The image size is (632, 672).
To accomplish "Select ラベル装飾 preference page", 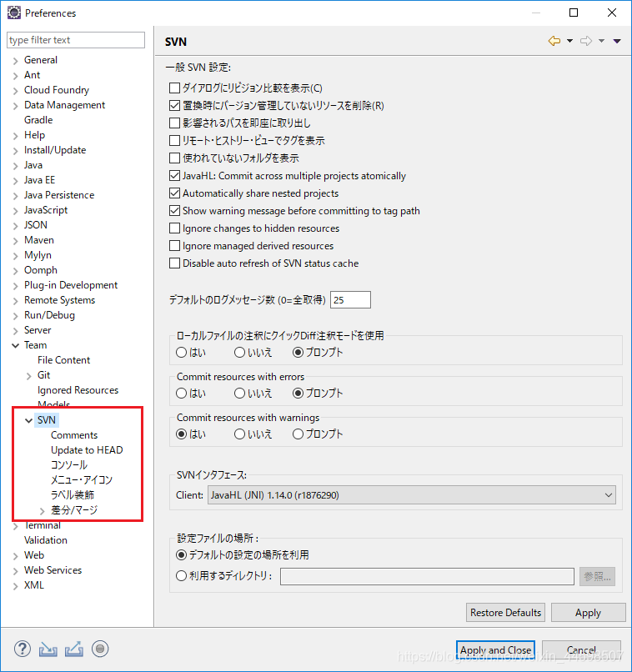I will (73, 495).
